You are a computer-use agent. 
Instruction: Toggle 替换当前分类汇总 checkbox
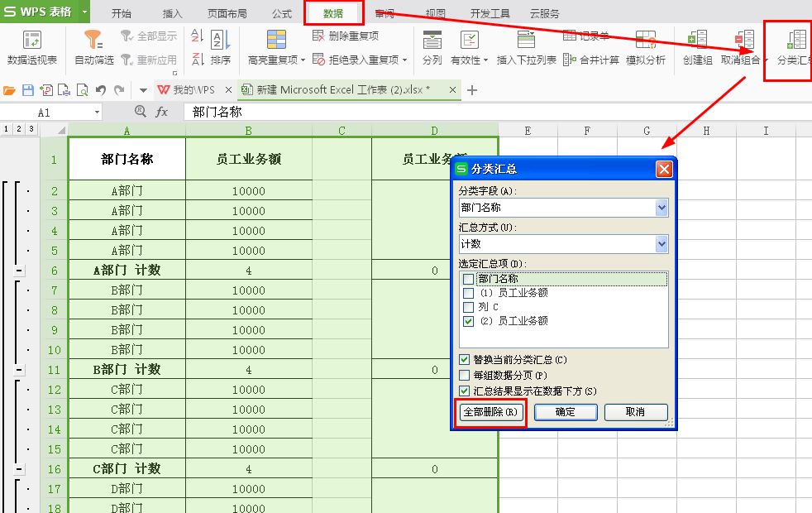click(x=465, y=360)
